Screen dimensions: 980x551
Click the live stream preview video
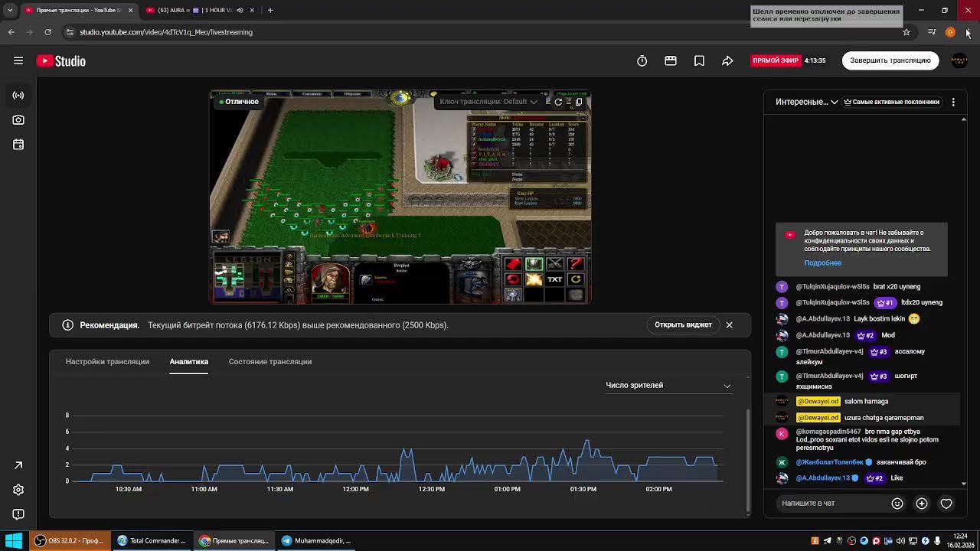point(400,197)
